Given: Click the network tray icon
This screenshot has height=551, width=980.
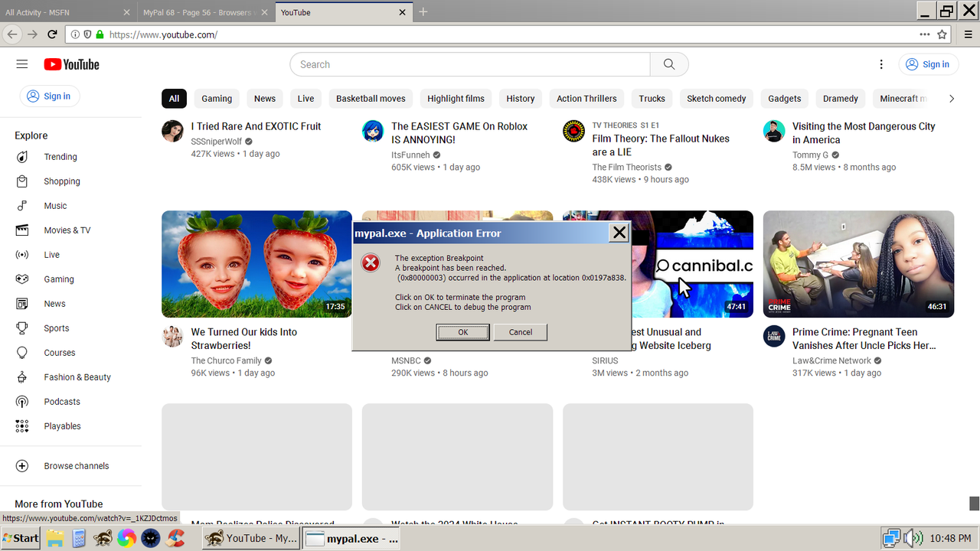Looking at the screenshot, I should [x=890, y=538].
